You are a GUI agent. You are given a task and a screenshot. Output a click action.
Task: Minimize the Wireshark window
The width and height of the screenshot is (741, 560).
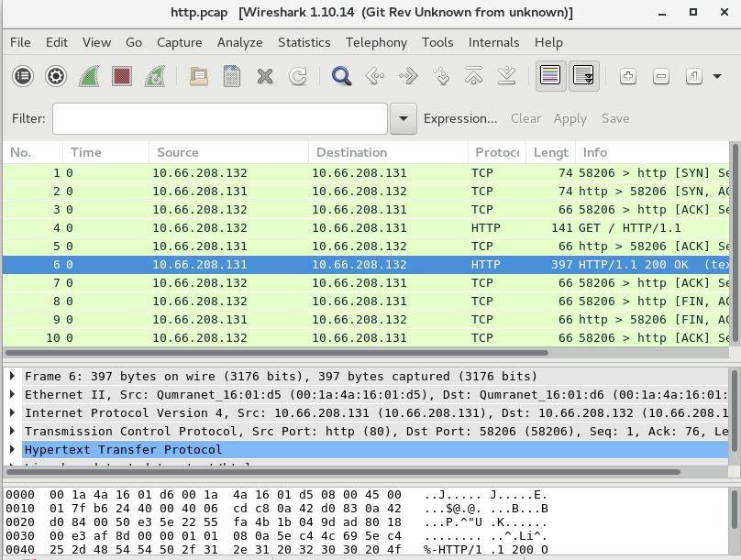662,13
